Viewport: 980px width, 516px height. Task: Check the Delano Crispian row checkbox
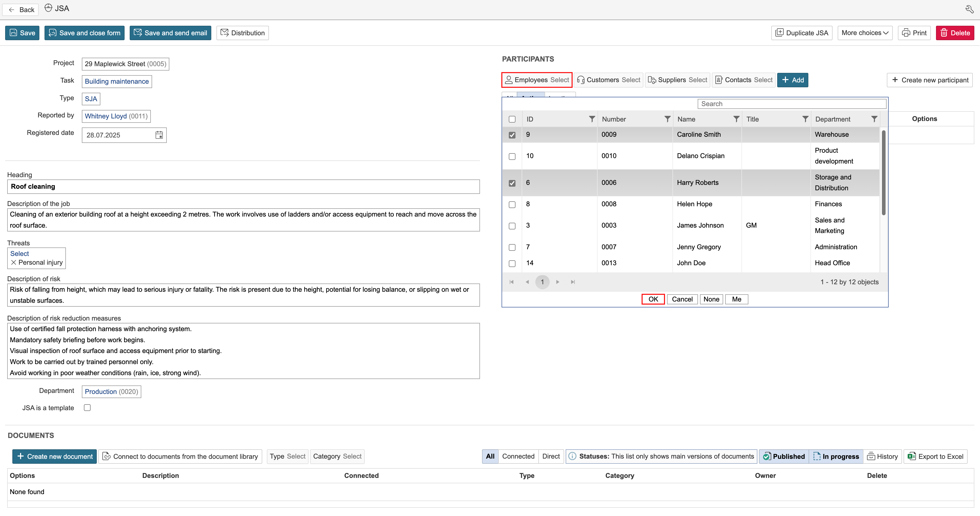click(x=512, y=156)
